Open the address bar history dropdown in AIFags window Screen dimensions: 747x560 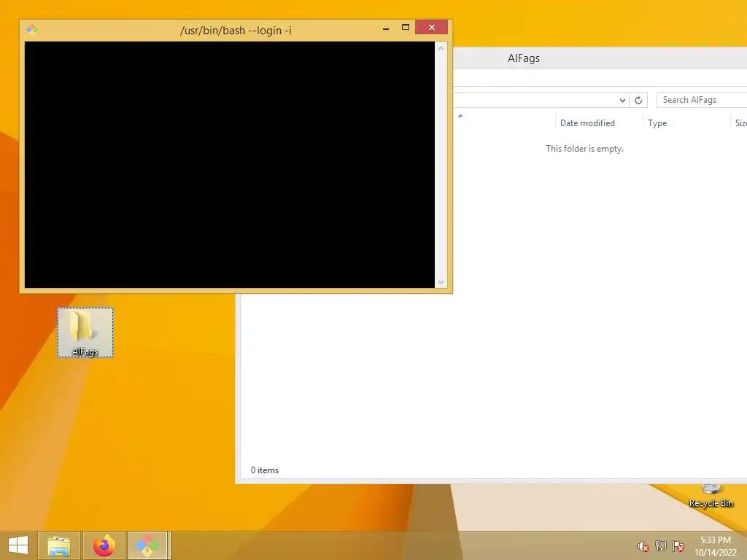pyautogui.click(x=622, y=100)
